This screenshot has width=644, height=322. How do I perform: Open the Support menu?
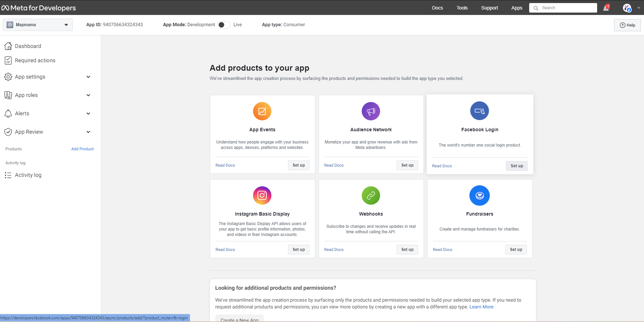[489, 8]
